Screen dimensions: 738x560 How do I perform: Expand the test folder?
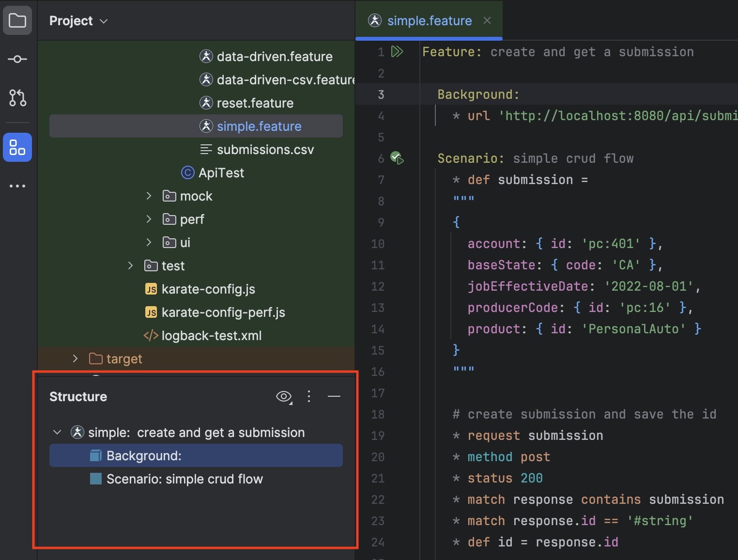(131, 265)
